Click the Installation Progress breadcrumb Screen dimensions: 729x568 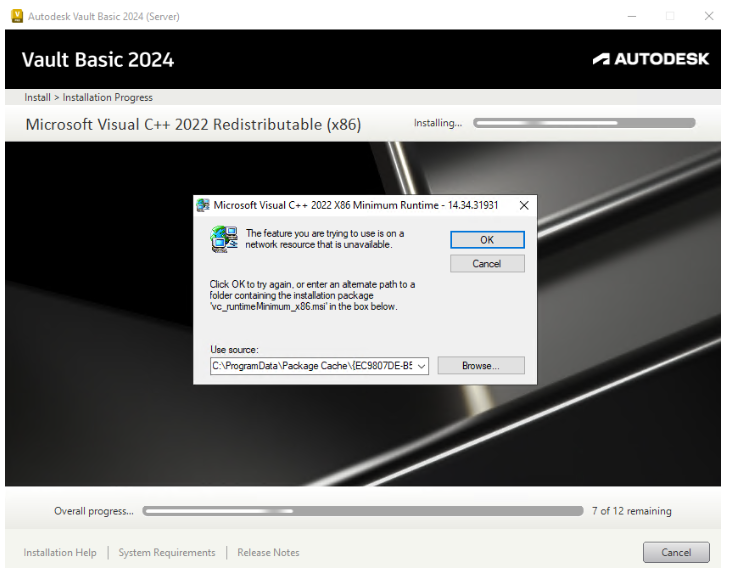click(107, 98)
